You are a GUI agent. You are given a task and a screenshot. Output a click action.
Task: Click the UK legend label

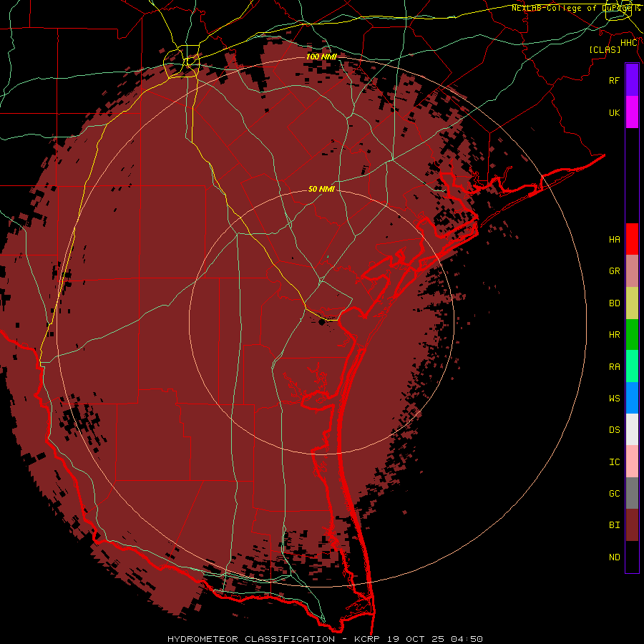[614, 112]
